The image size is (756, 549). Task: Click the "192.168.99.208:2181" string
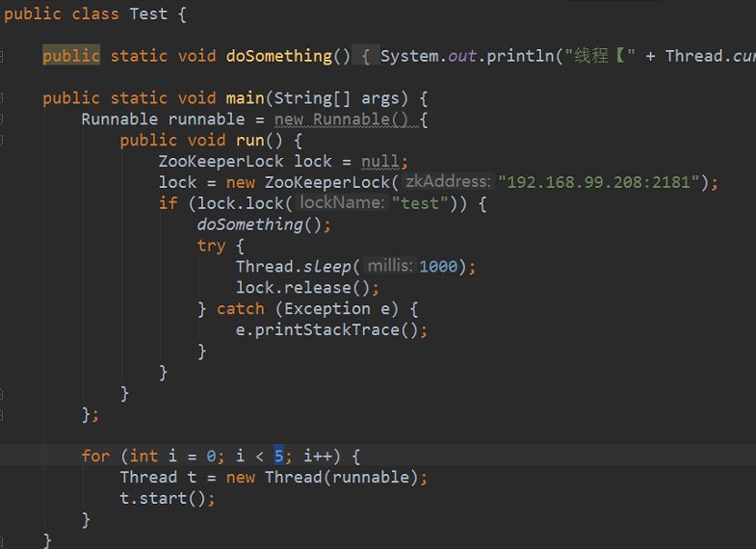[x=598, y=183]
